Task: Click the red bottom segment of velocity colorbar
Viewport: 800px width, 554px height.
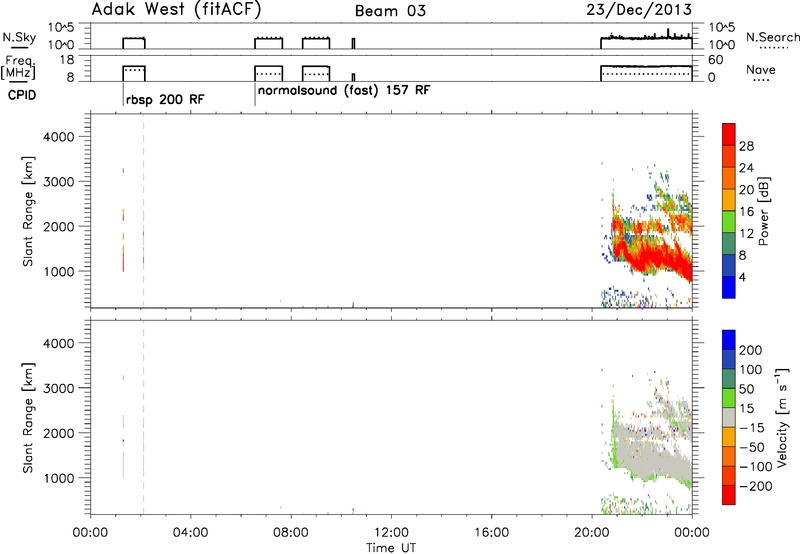Action: click(x=729, y=495)
